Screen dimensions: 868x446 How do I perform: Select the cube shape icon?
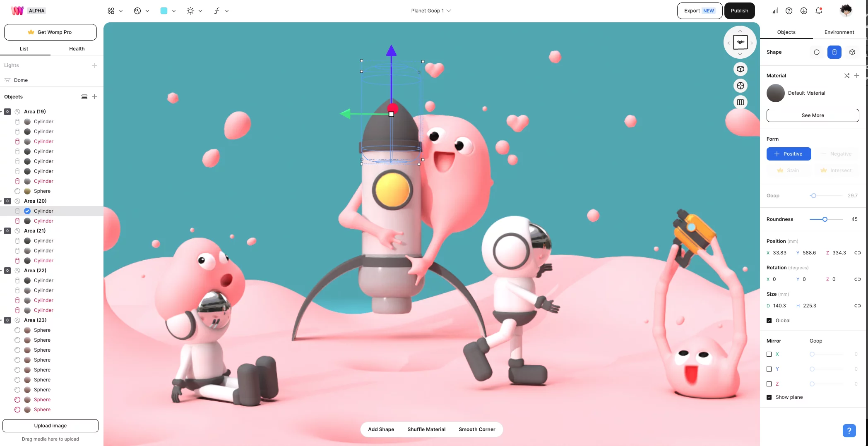[852, 52]
